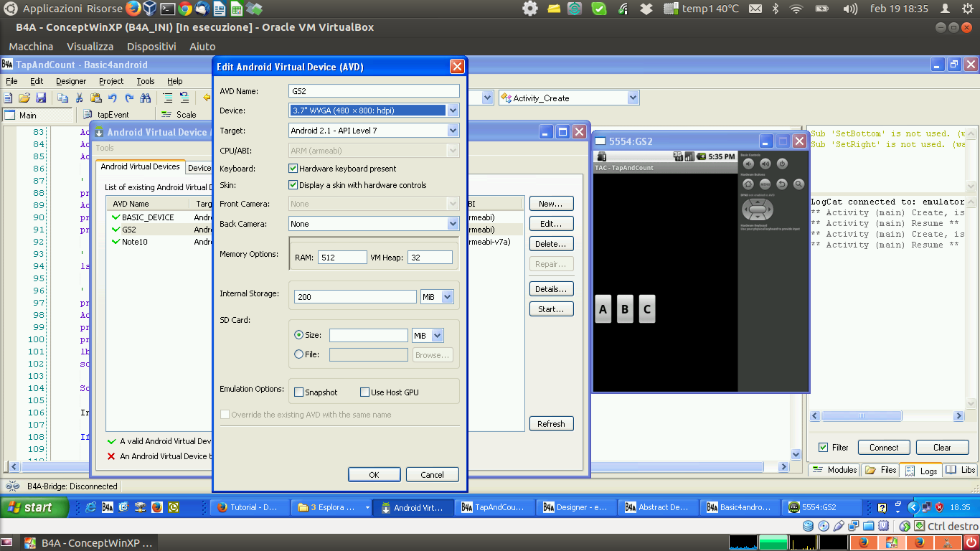Click the New file icon in B4A toolbar
This screenshot has height=551, width=980.
click(x=8, y=98)
